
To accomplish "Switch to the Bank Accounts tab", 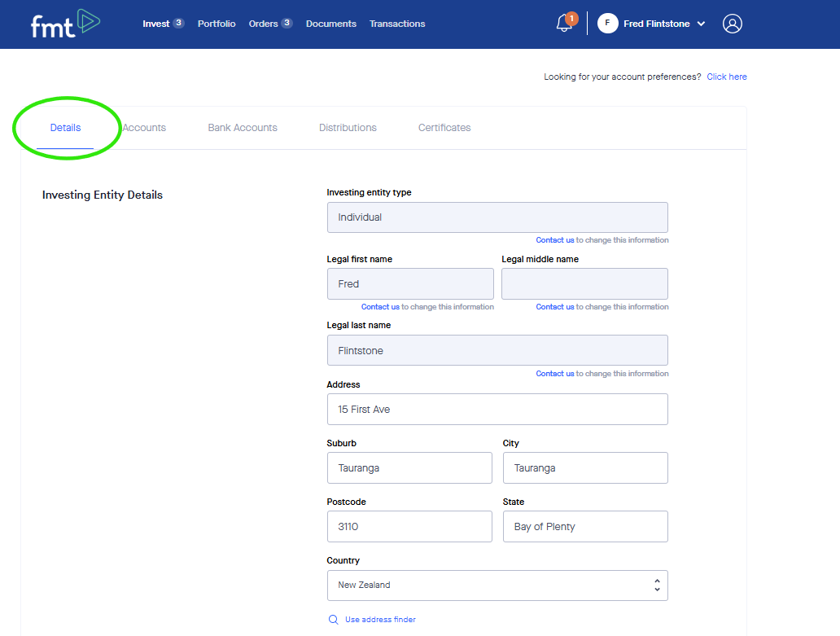I will pos(243,128).
